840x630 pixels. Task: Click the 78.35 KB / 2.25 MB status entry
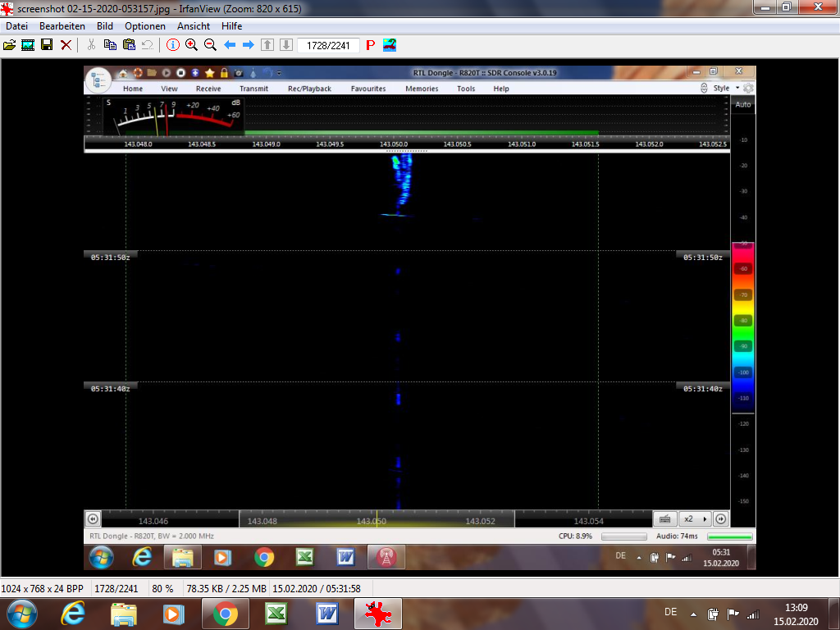pos(226,588)
